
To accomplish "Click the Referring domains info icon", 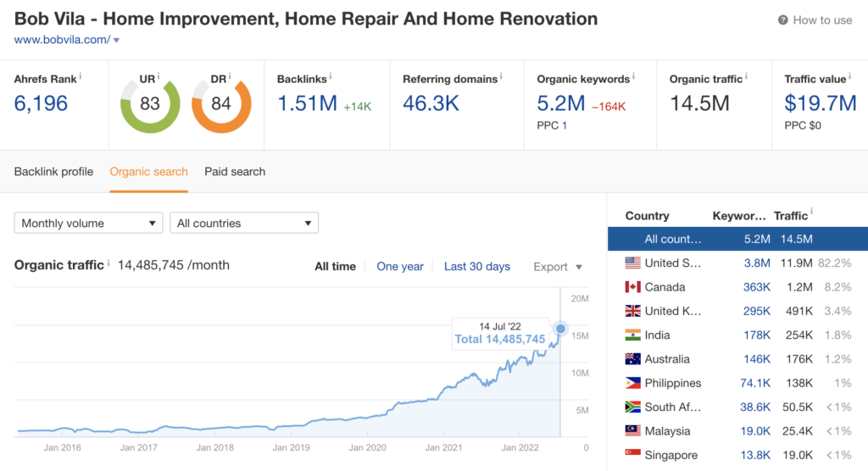I will (x=501, y=76).
